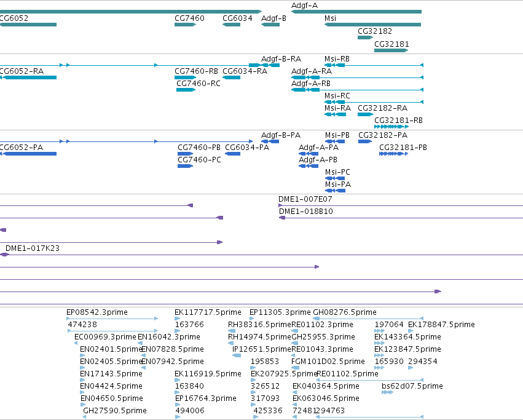Open EST label EN16042.3prime

pos(169,337)
